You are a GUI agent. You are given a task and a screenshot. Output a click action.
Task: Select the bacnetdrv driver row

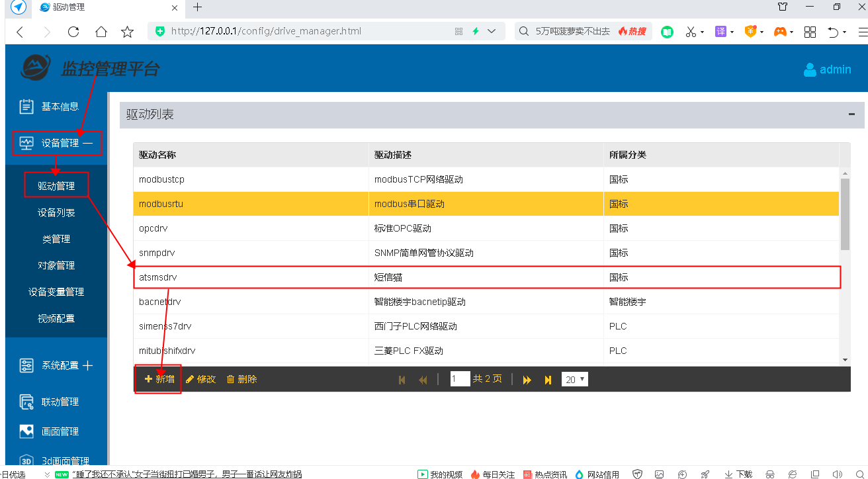tap(486, 302)
